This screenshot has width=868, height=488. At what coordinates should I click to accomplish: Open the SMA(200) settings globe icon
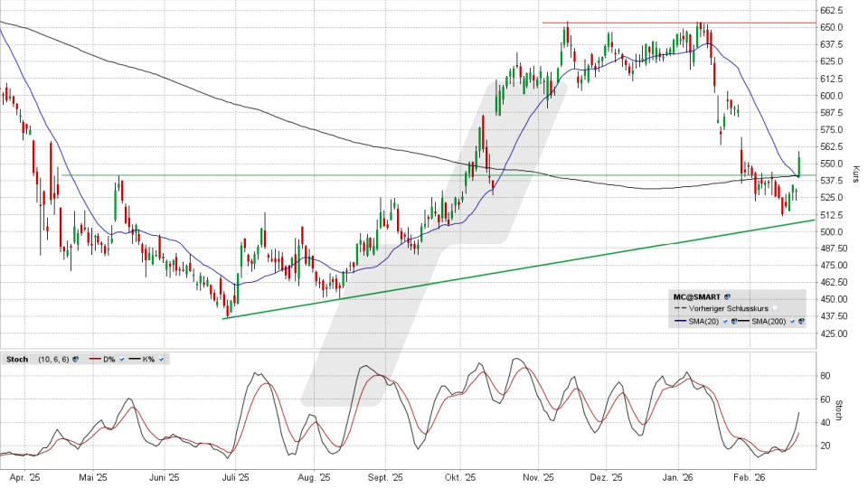click(801, 321)
